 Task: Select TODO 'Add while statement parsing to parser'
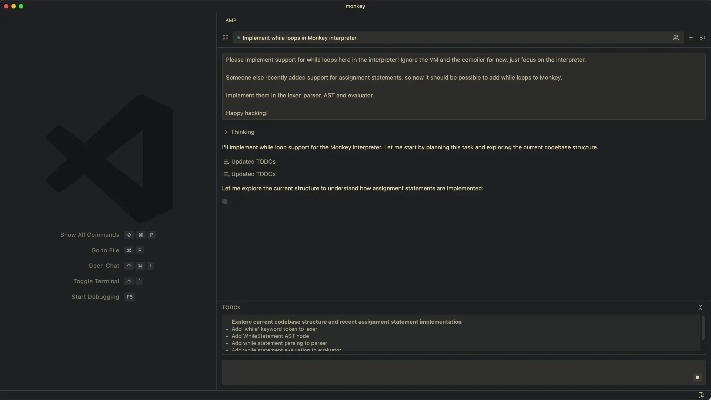[279, 343]
